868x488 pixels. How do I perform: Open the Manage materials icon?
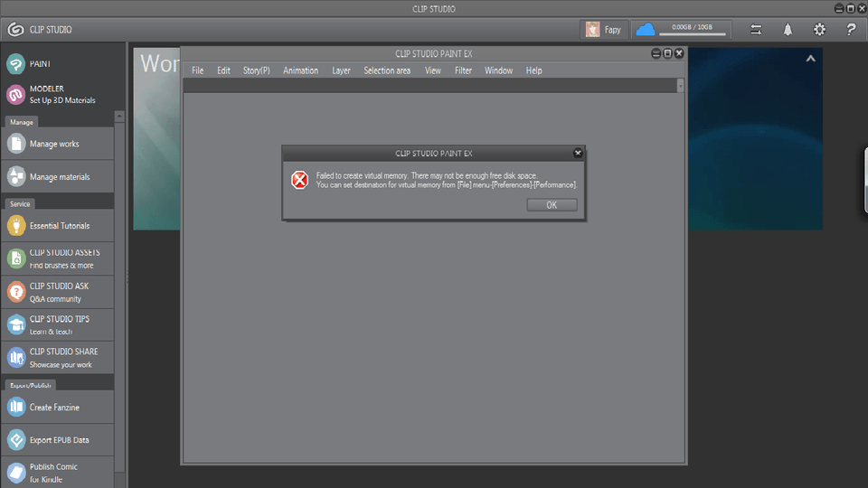[16, 176]
